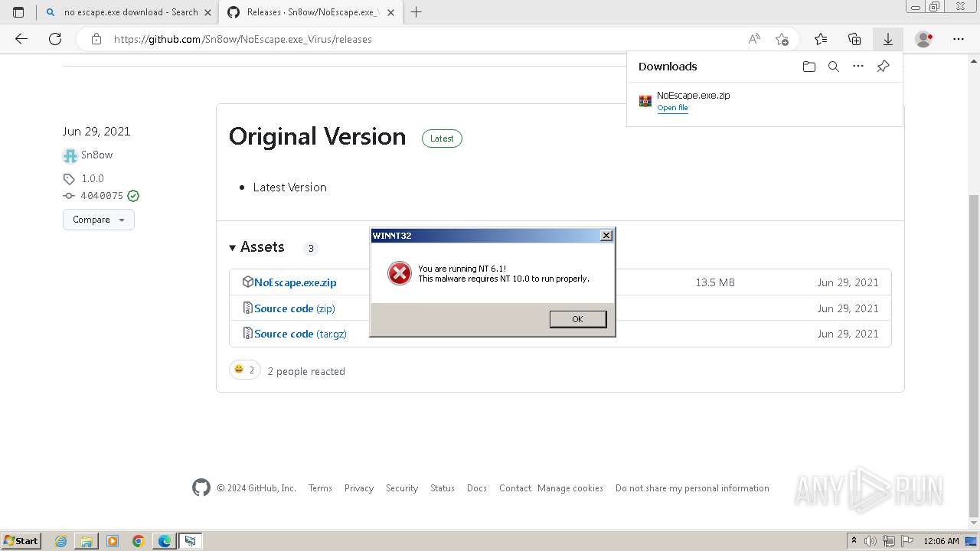Refresh the current page
This screenshot has height=551, width=980.
(x=55, y=39)
